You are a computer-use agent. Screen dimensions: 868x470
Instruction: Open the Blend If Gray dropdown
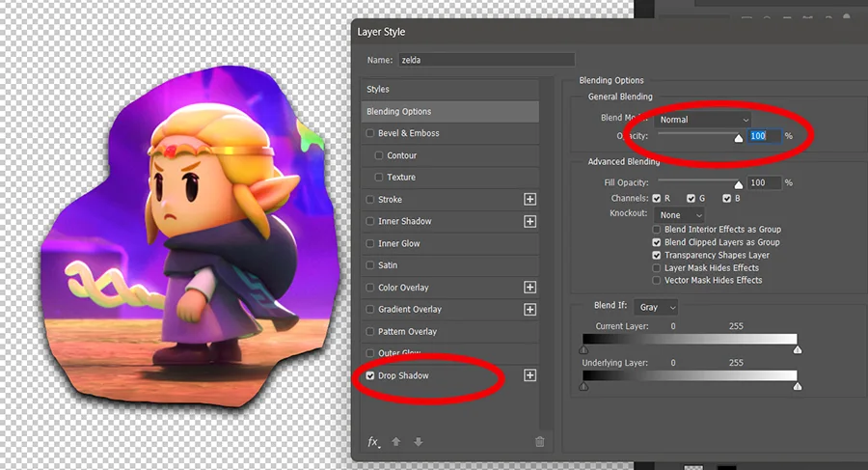(x=657, y=307)
